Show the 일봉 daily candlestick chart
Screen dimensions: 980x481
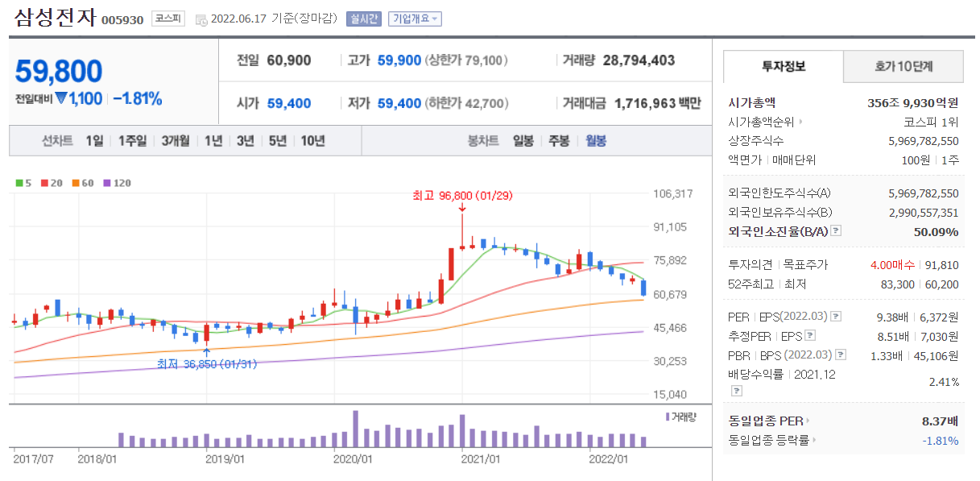(x=523, y=141)
